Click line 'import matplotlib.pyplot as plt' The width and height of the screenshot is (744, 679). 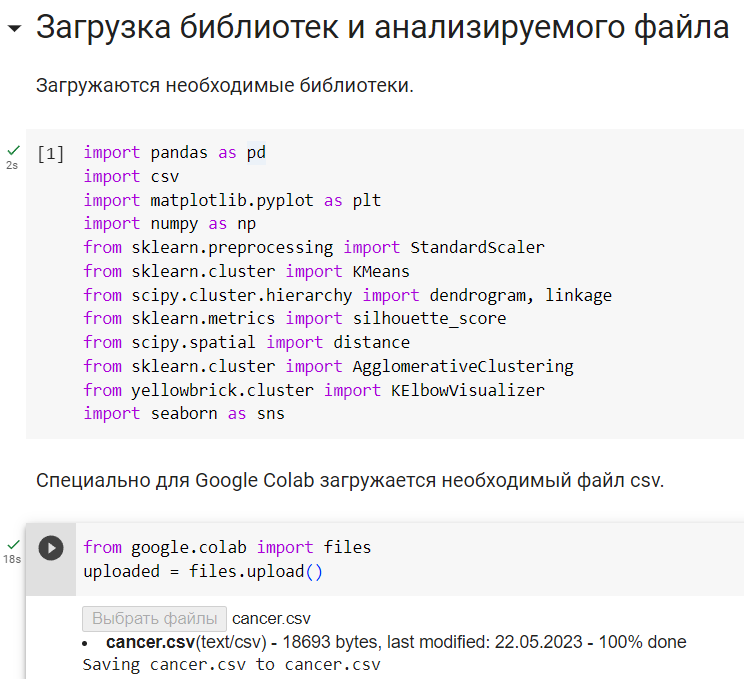[232, 200]
